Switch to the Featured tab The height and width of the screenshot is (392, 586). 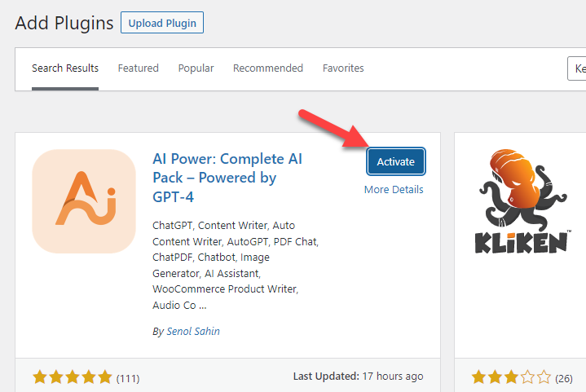click(139, 68)
